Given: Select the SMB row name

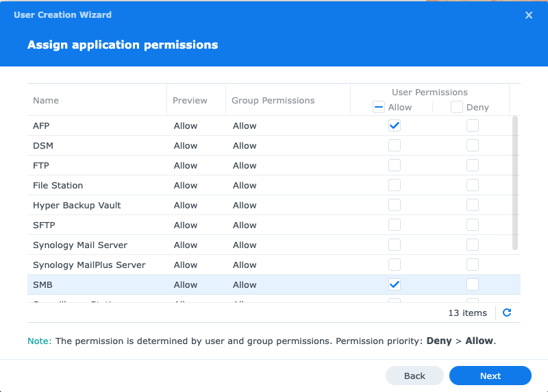Looking at the screenshot, I should (x=42, y=285).
